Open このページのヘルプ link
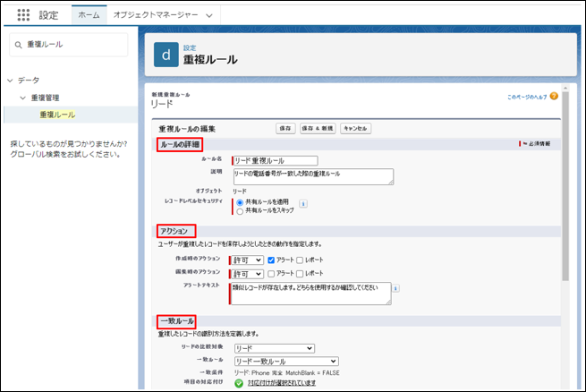The width and height of the screenshot is (586, 392). [x=527, y=97]
